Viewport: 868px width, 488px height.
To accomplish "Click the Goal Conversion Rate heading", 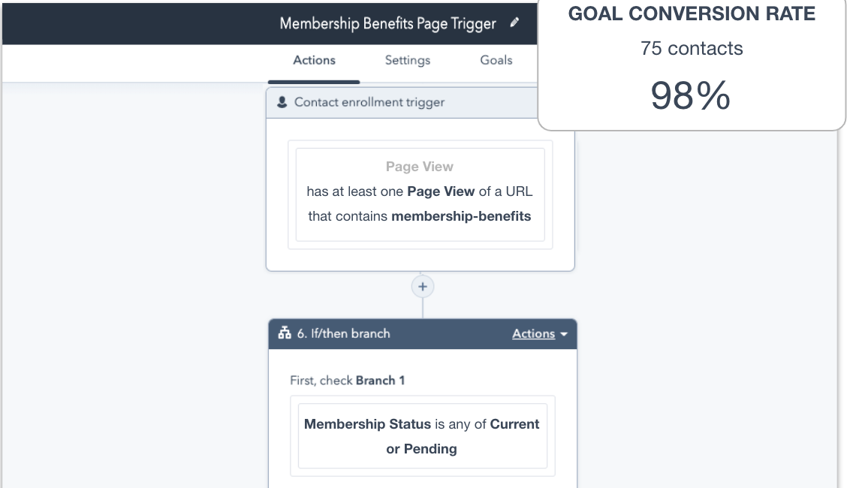I will click(x=692, y=14).
